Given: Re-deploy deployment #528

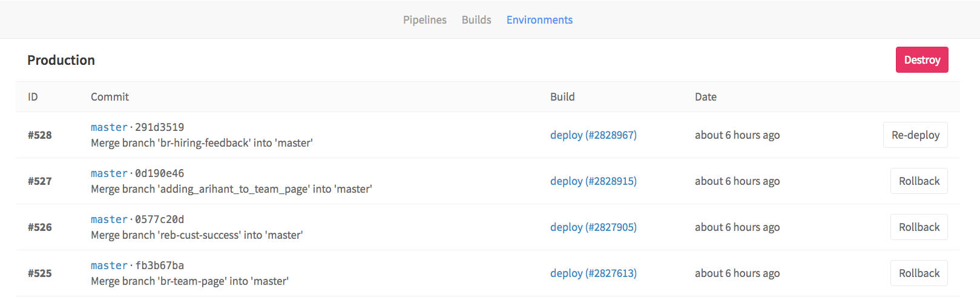Looking at the screenshot, I should tap(915, 135).
